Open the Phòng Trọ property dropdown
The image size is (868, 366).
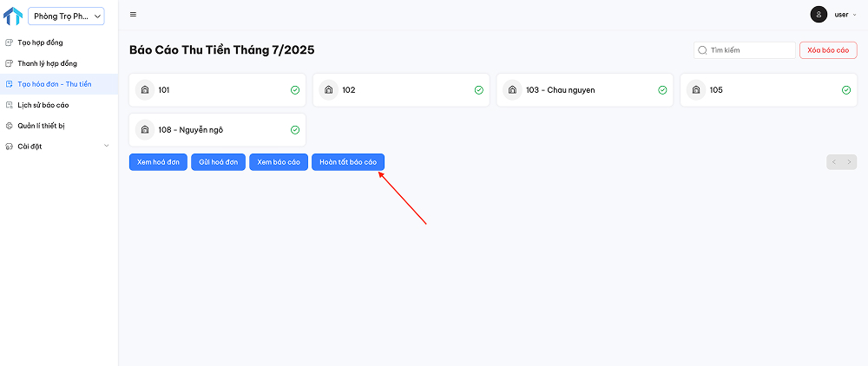point(66,16)
